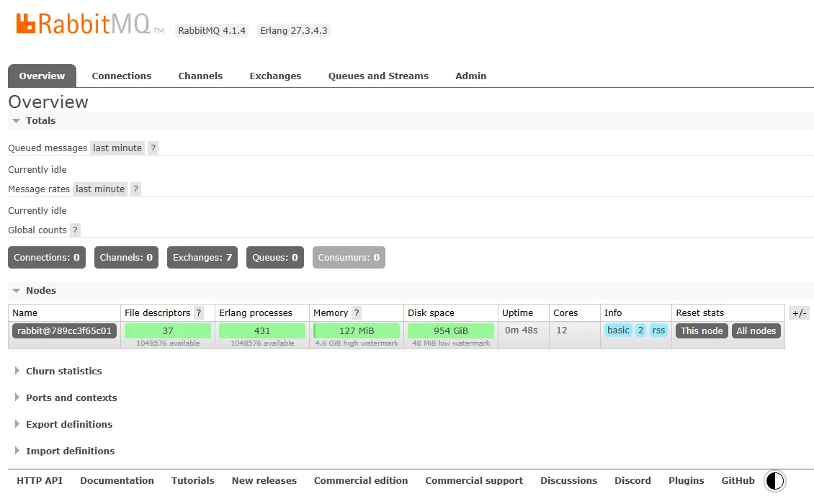Open the Documentation link
This screenshot has height=504, width=814.
coord(117,481)
